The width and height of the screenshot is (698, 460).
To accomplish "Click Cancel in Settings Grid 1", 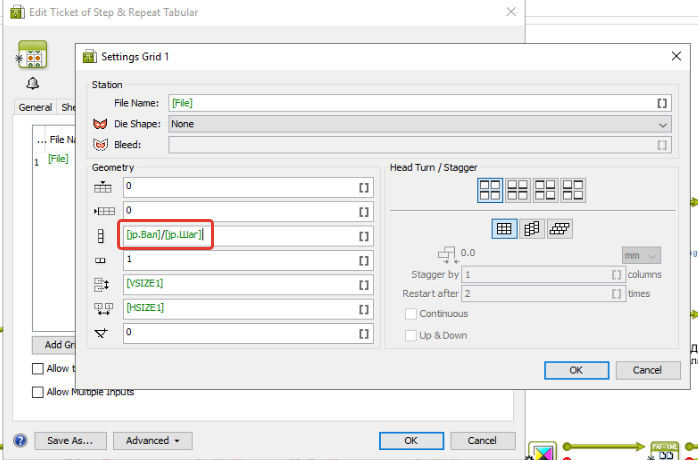I will pos(648,370).
